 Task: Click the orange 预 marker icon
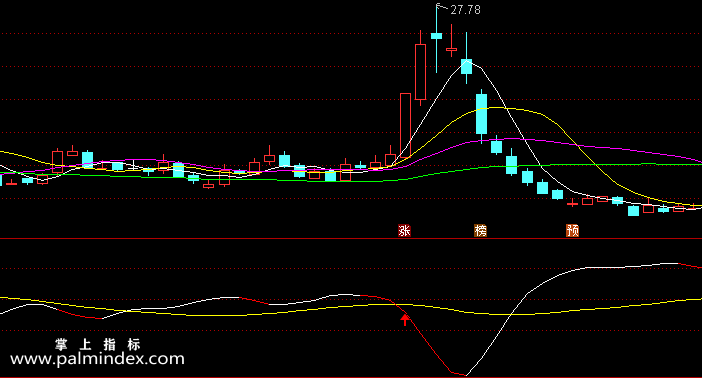coord(573,231)
